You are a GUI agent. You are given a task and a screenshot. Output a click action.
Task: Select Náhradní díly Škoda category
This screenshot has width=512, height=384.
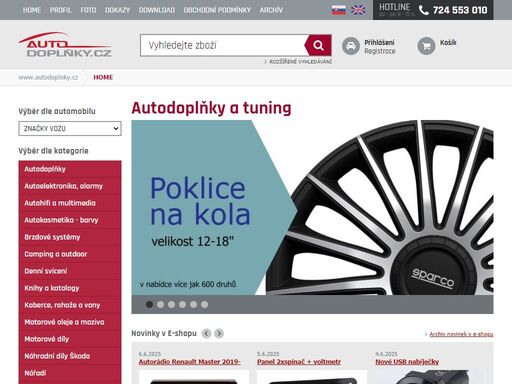coord(70,356)
